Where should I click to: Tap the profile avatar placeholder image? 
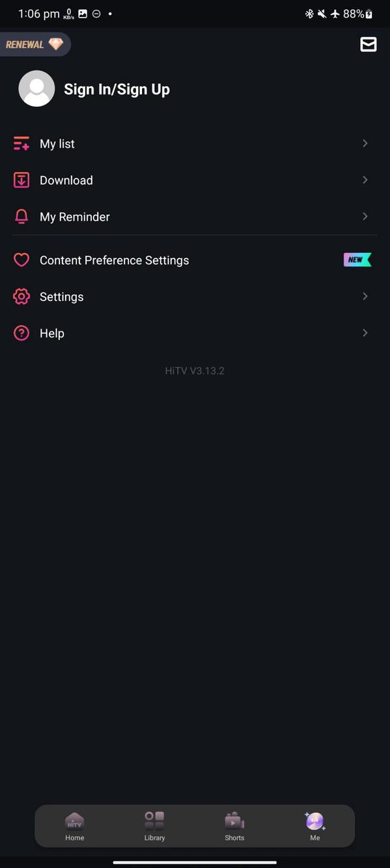[36, 89]
